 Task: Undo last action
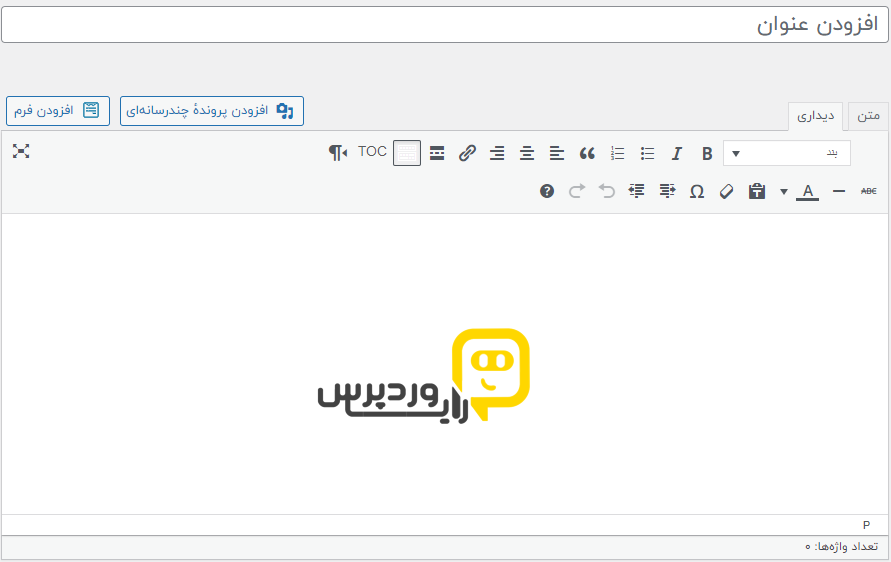tap(607, 192)
